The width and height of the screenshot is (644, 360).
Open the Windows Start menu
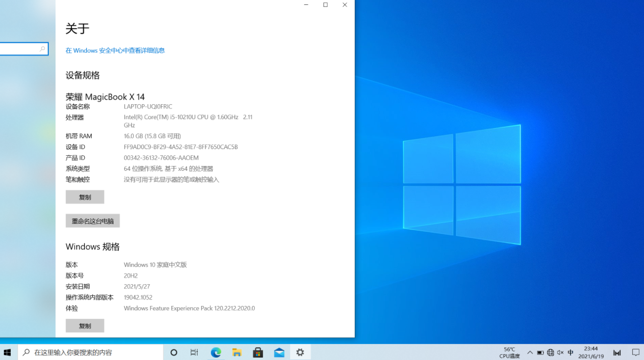coord(8,352)
